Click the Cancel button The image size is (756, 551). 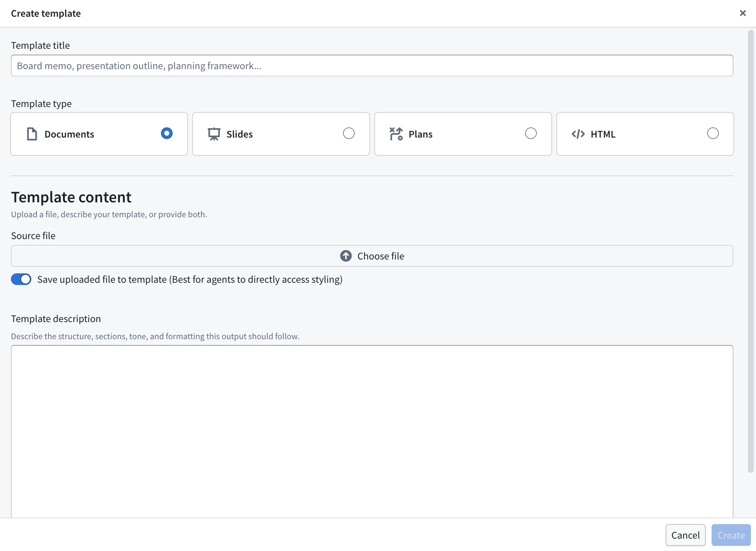[686, 535]
